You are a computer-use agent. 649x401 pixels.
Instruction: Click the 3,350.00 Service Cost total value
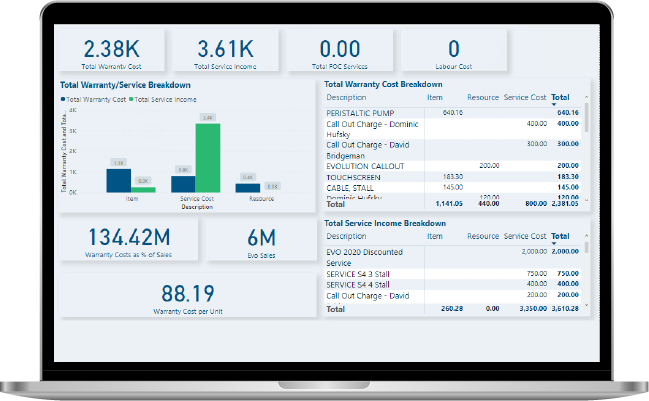pyautogui.click(x=533, y=308)
